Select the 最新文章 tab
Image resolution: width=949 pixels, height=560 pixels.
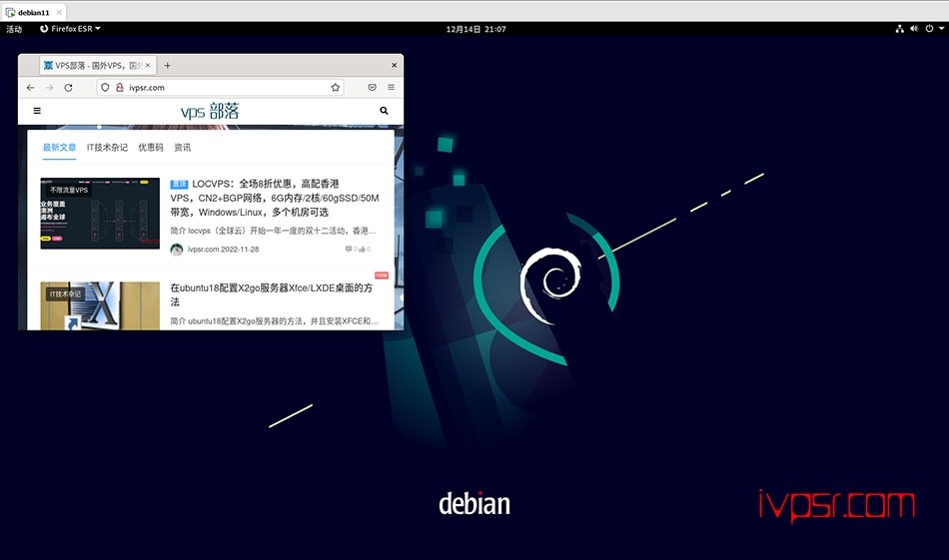tap(59, 148)
